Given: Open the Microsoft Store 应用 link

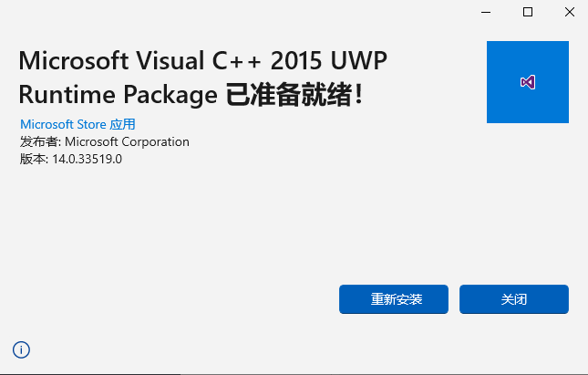Looking at the screenshot, I should (x=77, y=124).
